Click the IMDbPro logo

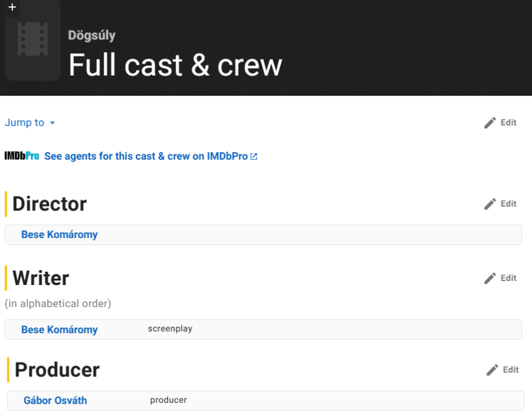point(21,156)
